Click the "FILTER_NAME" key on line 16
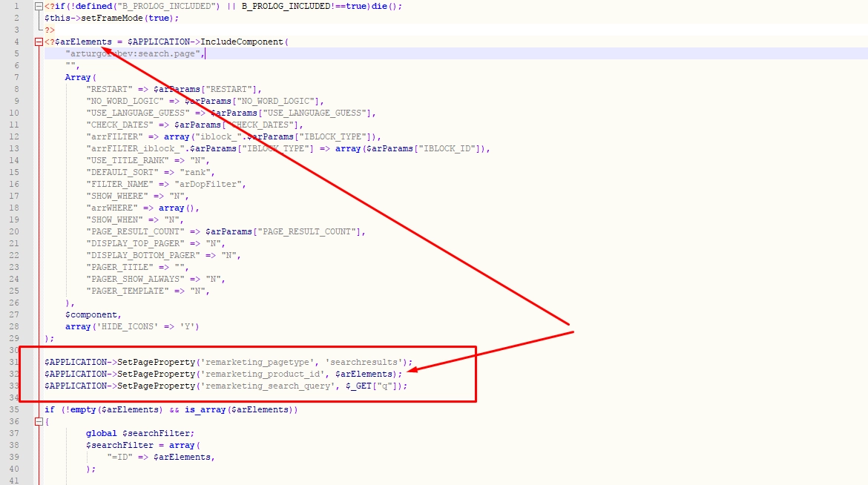 tap(119, 185)
